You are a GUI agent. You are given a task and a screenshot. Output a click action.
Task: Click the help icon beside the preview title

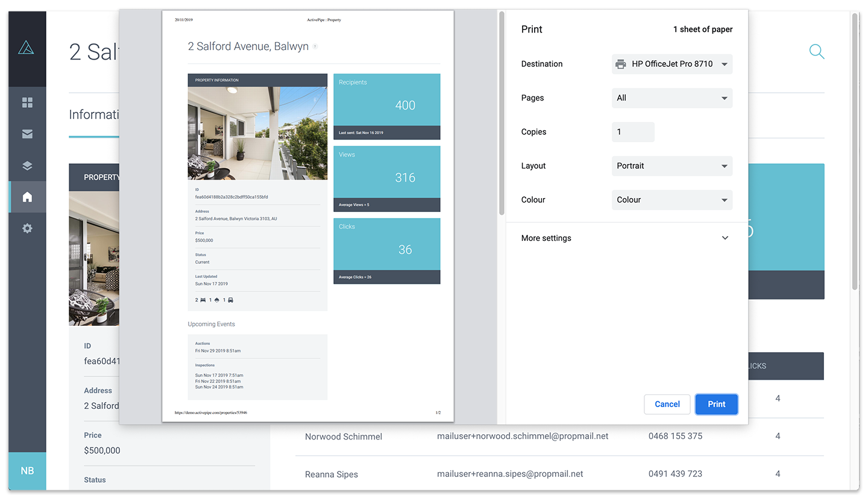(315, 46)
